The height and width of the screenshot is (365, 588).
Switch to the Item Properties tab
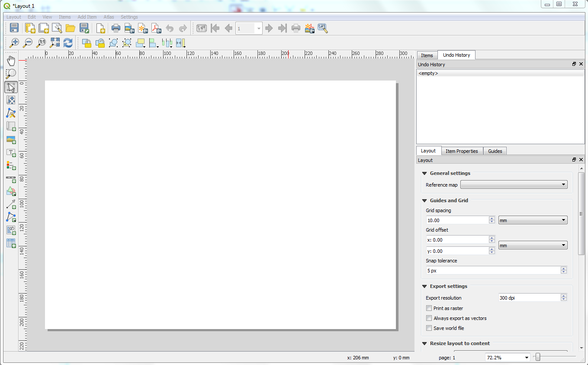click(x=462, y=151)
